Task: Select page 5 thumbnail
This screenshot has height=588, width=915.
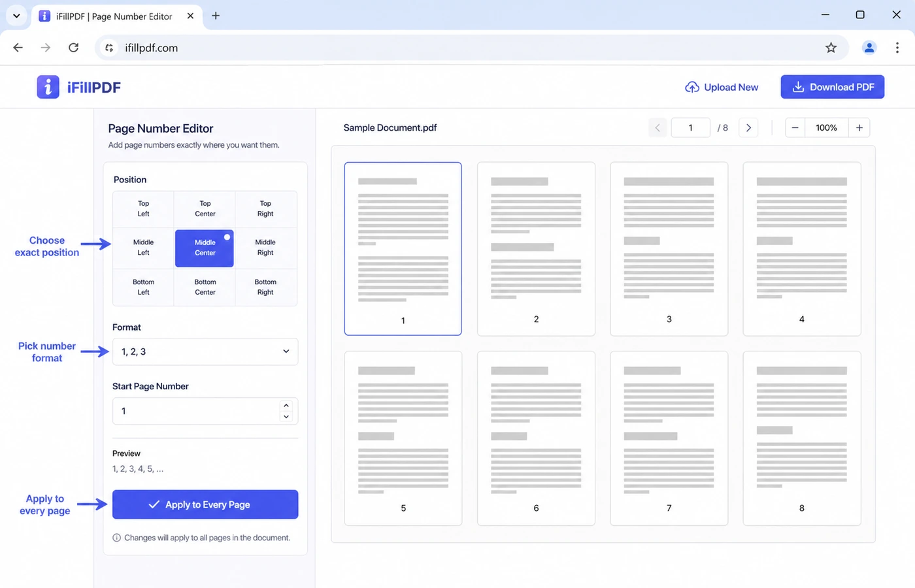Action: (403, 438)
